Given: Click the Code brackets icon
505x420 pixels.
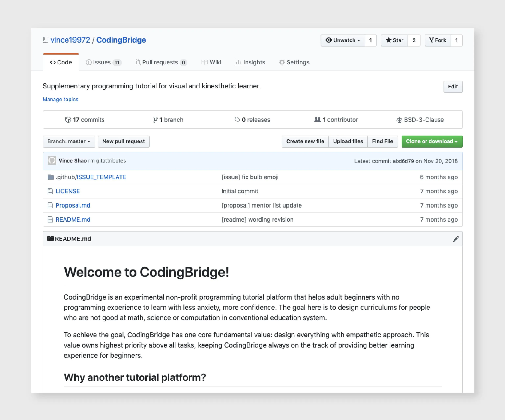Looking at the screenshot, I should pos(53,62).
